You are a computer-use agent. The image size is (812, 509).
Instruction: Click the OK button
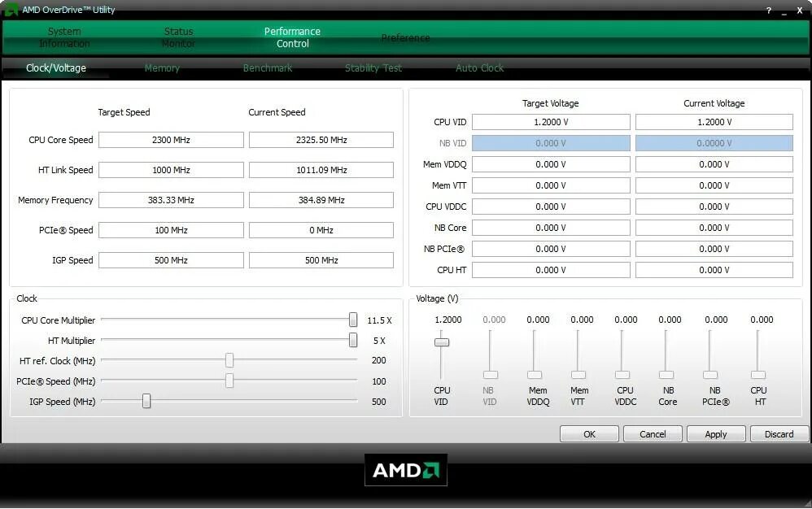pos(589,434)
